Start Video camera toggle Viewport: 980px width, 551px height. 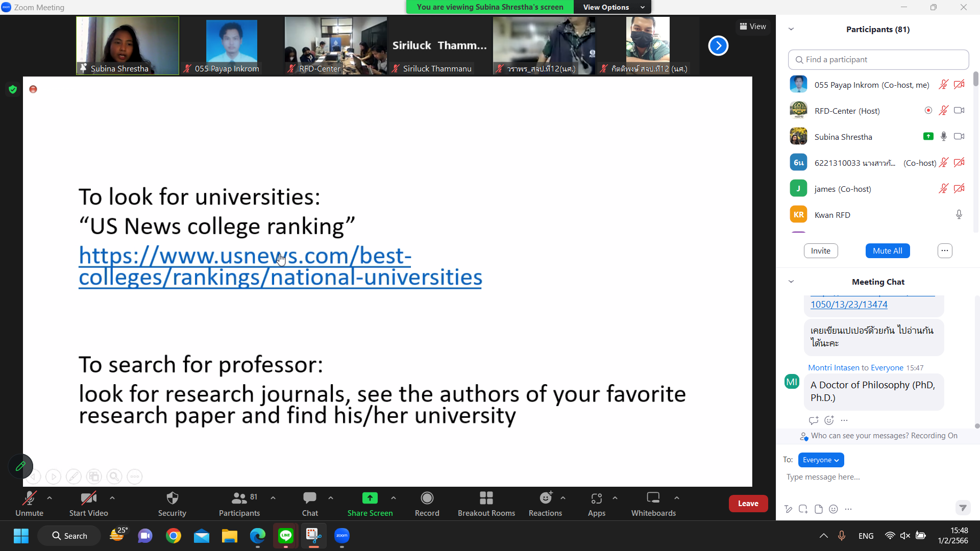pos(88,498)
